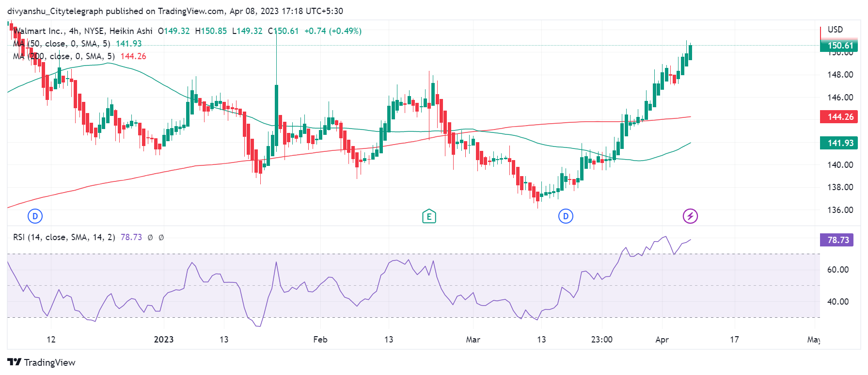
Task: Click the 146.00 price-axis tick label
Action: pyautogui.click(x=840, y=98)
